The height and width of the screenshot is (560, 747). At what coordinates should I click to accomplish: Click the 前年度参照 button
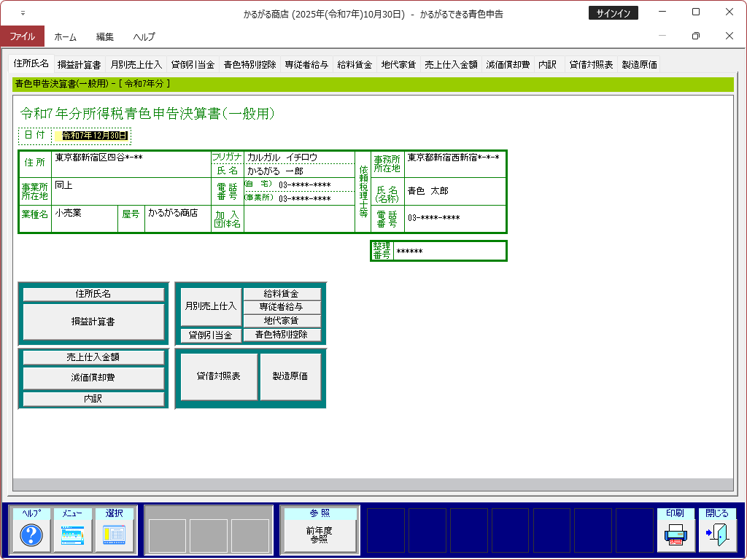(319, 536)
